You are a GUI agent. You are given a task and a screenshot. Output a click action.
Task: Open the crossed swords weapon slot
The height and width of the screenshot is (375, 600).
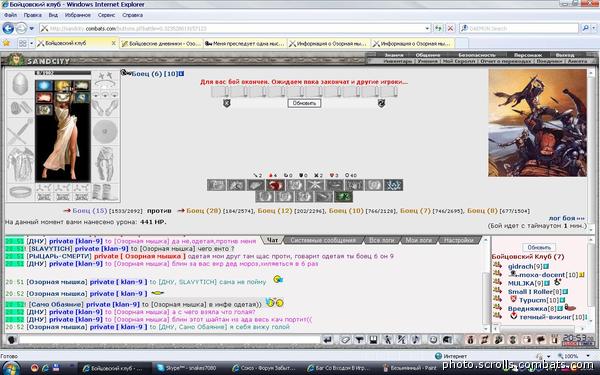[x=20, y=132]
